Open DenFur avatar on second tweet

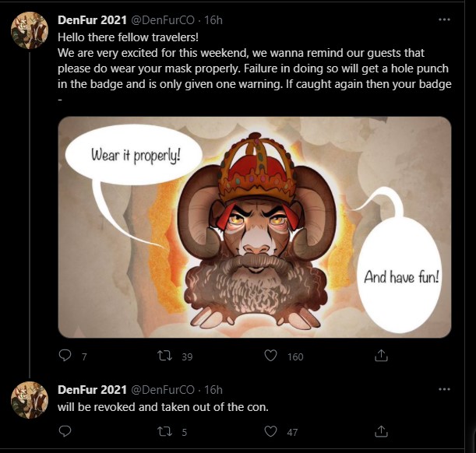(30, 400)
